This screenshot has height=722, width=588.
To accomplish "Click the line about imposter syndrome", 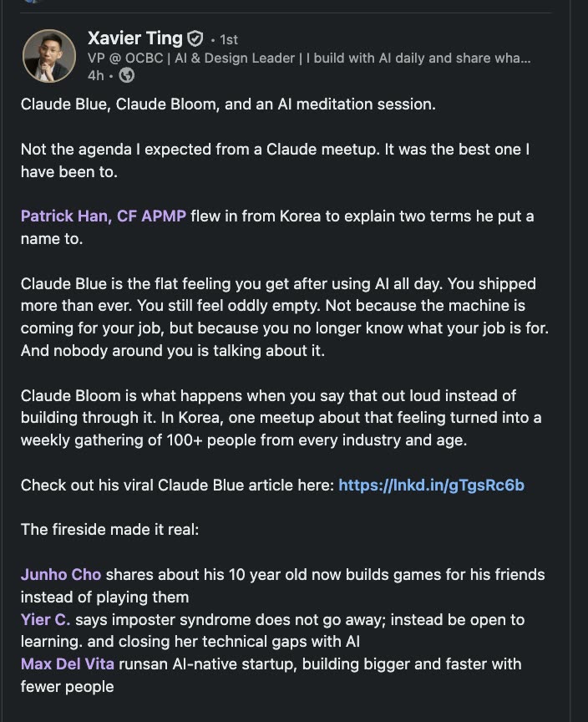I will point(272,631).
